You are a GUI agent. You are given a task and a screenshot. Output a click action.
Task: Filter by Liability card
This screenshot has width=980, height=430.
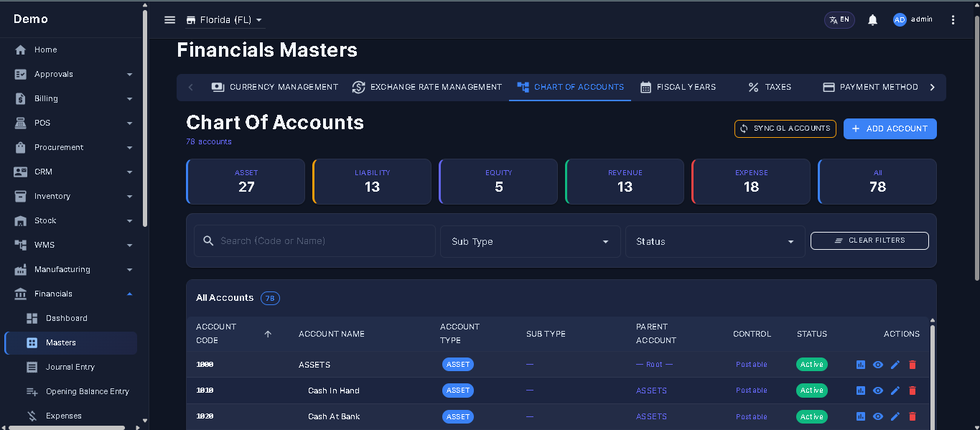372,181
